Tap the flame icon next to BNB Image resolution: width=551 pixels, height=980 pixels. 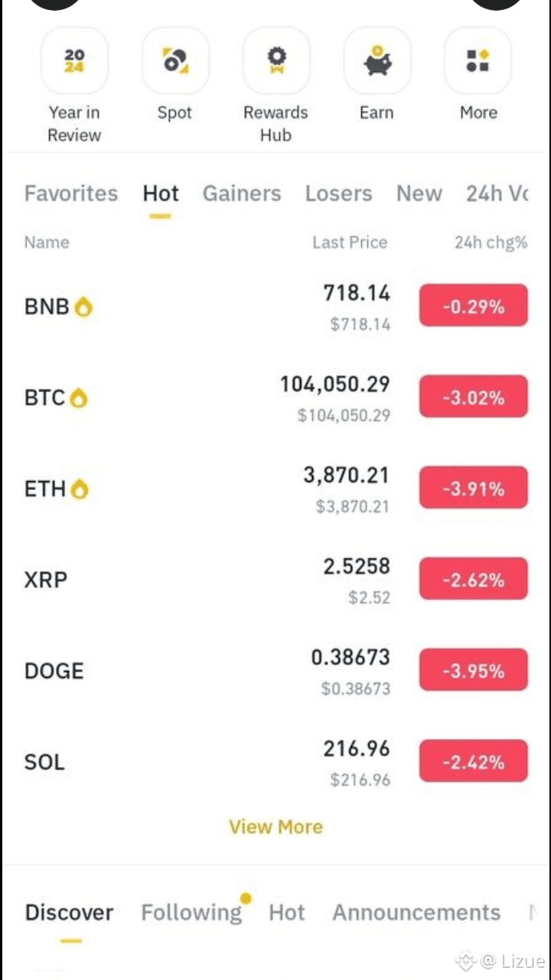(x=83, y=307)
